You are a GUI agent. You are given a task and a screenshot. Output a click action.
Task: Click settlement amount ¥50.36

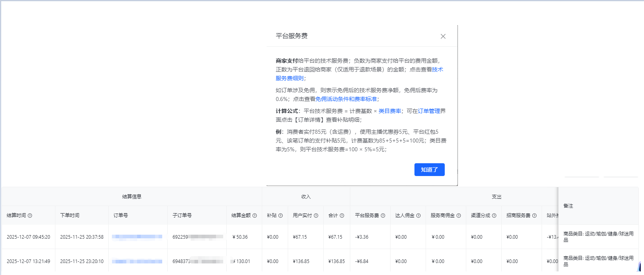point(240,237)
